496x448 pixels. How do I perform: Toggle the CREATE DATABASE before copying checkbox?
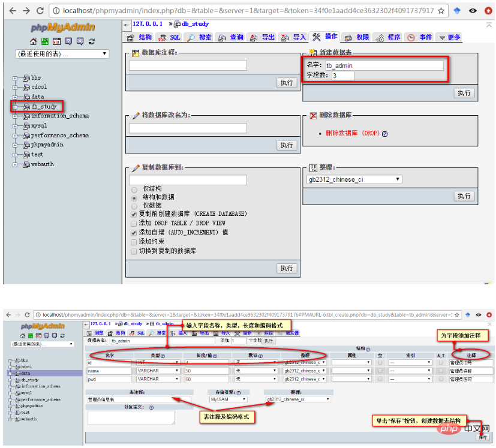[134, 215]
